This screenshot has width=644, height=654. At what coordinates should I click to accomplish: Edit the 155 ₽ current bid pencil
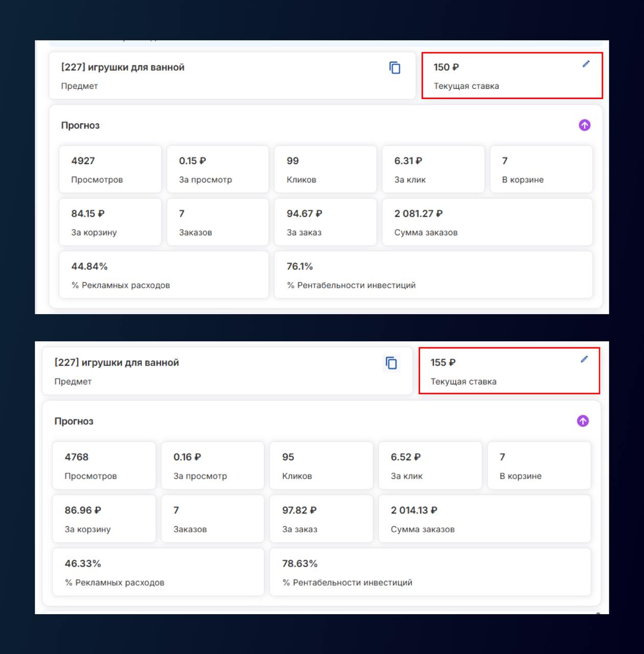pyautogui.click(x=584, y=359)
